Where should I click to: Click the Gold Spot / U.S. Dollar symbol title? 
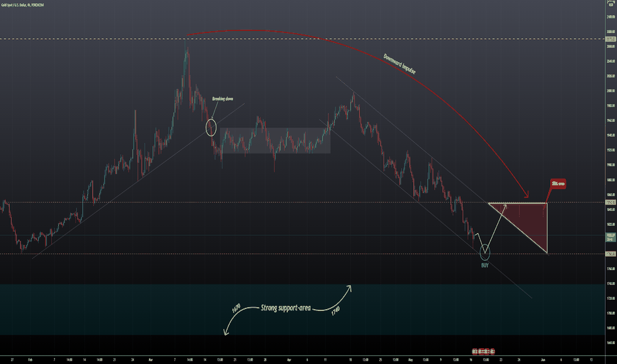coord(23,5)
